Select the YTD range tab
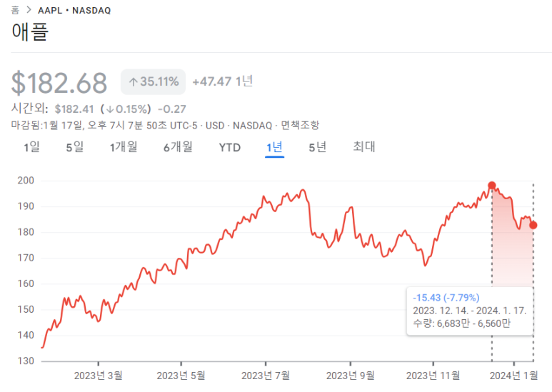 [230, 147]
